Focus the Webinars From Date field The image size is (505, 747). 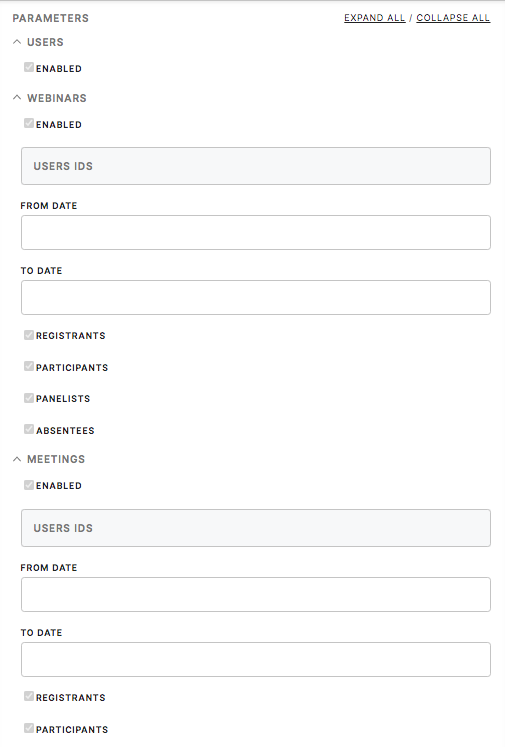coord(256,232)
